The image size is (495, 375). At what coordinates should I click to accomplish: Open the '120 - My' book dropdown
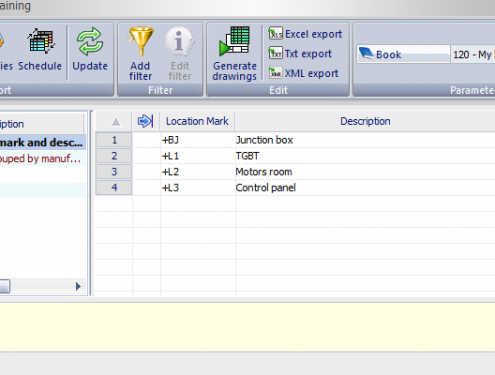click(x=473, y=54)
